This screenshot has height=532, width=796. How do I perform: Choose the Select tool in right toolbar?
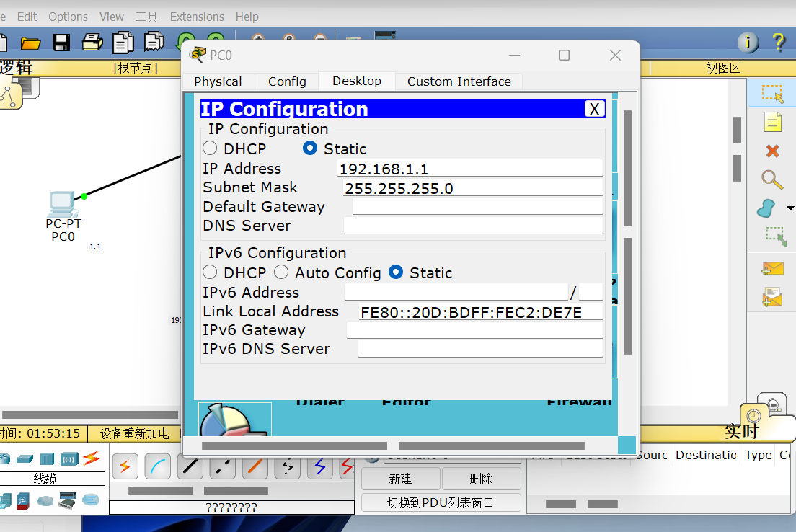coord(772,94)
